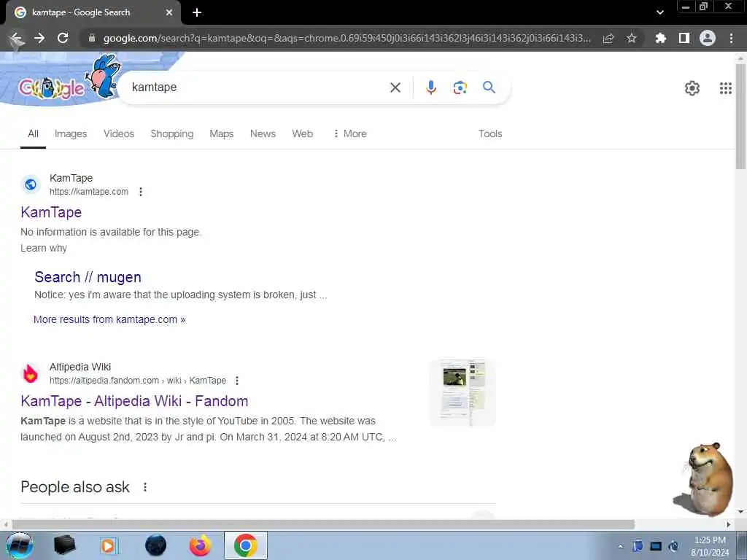Image resolution: width=747 pixels, height=560 pixels.
Task: Go back using the browser back arrow
Action: coord(17,38)
